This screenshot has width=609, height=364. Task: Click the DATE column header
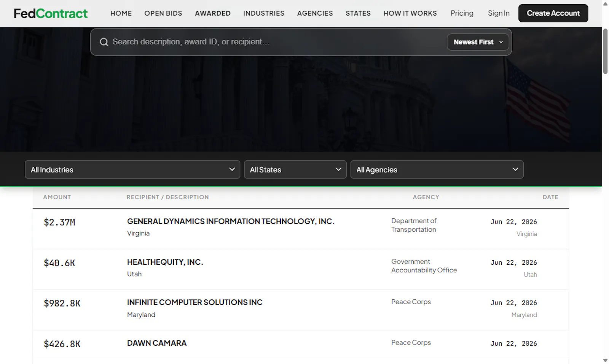point(550,197)
